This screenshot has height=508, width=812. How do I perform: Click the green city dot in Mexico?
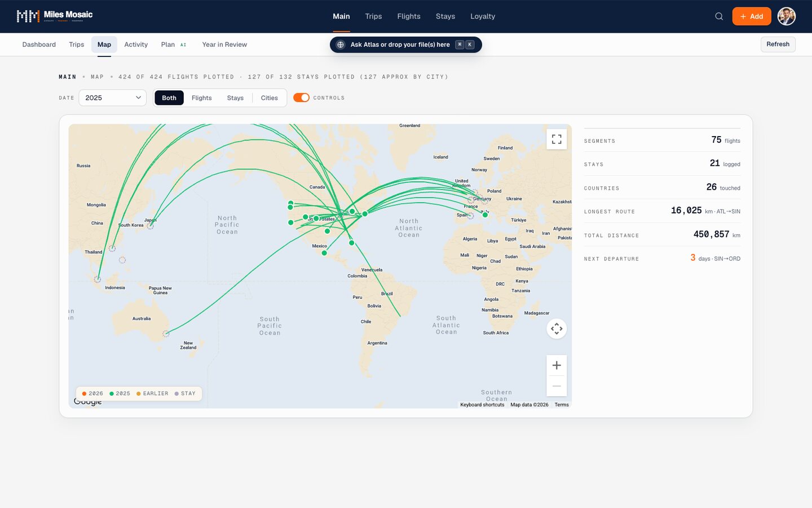pos(324,253)
